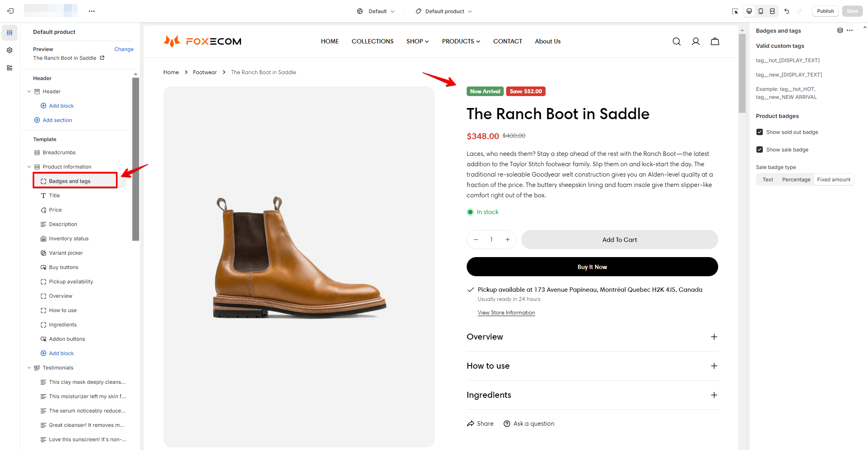Select Text sale badge type
Image resolution: width=868 pixels, height=450 pixels.
[768, 180]
